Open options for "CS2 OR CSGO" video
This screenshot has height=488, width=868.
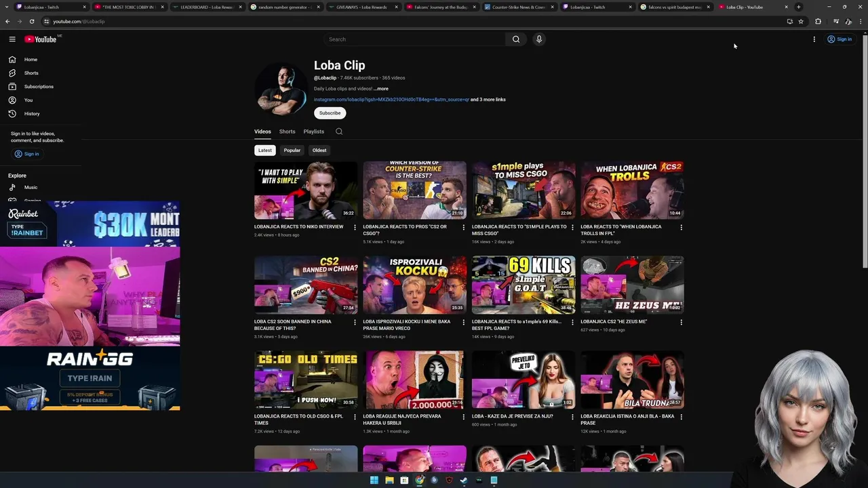click(x=464, y=228)
